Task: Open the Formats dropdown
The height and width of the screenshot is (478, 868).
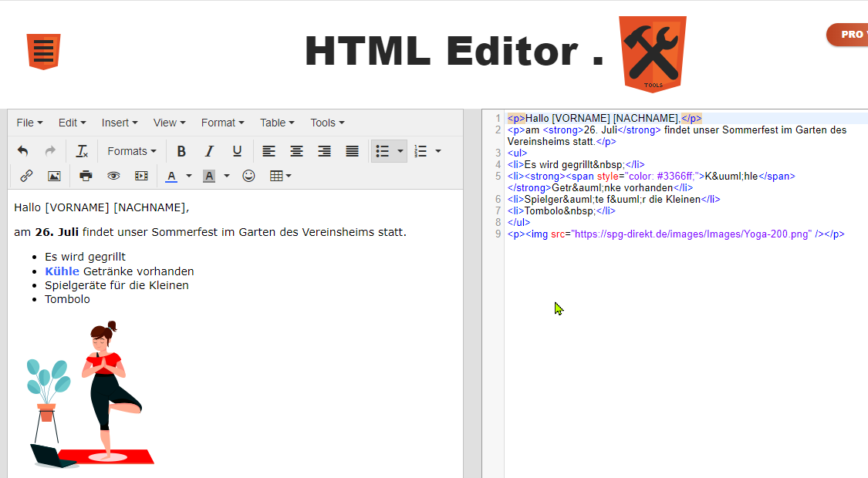Action: (x=132, y=151)
